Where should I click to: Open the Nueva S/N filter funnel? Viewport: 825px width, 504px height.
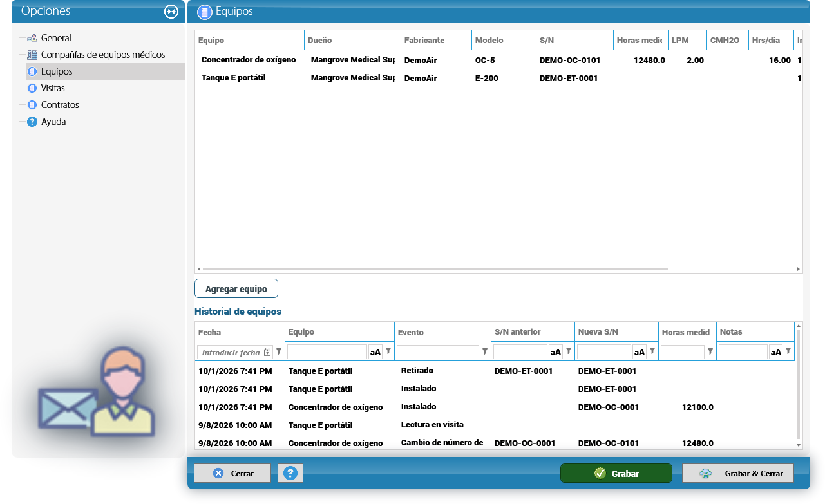click(x=652, y=351)
